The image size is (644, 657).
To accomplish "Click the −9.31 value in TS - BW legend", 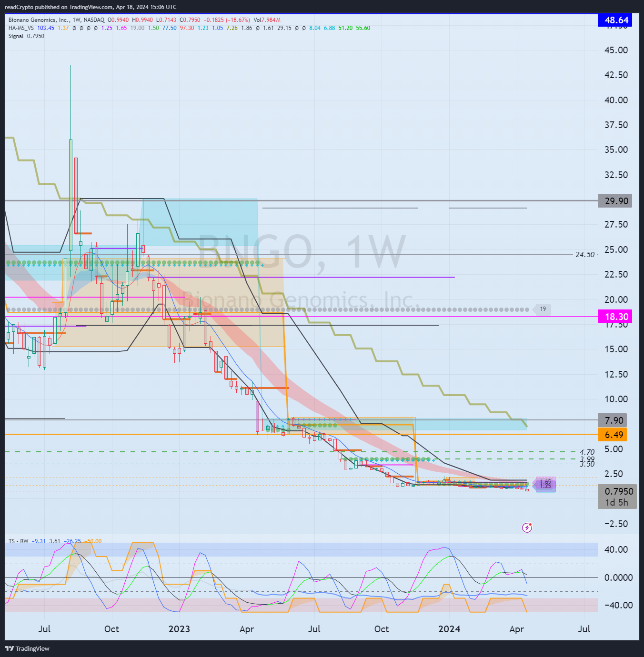I will 39,541.
